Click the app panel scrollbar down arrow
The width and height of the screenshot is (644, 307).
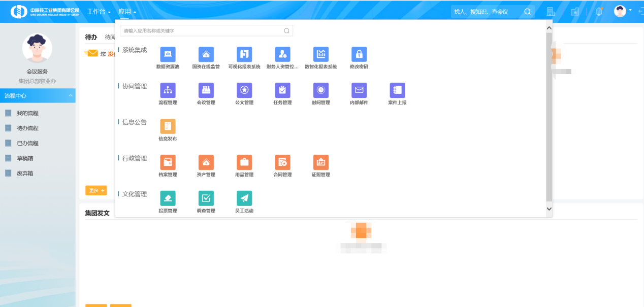[549, 209]
